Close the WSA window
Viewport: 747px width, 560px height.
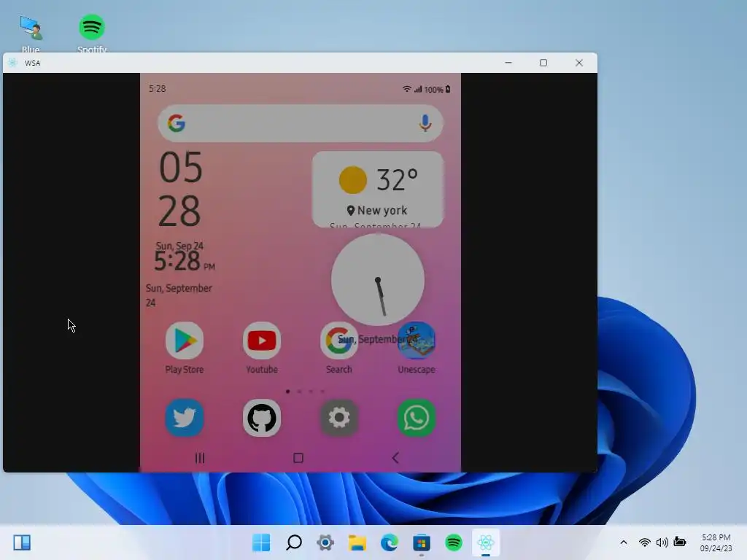[579, 63]
